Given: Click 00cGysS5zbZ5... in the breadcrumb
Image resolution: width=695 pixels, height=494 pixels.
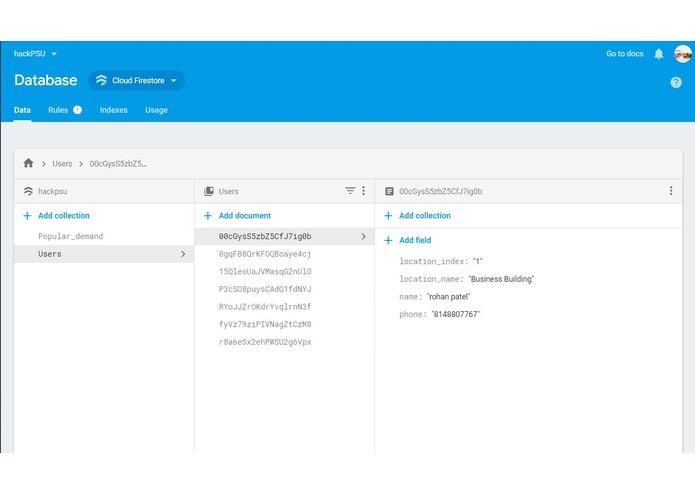Looking at the screenshot, I should coord(118,163).
